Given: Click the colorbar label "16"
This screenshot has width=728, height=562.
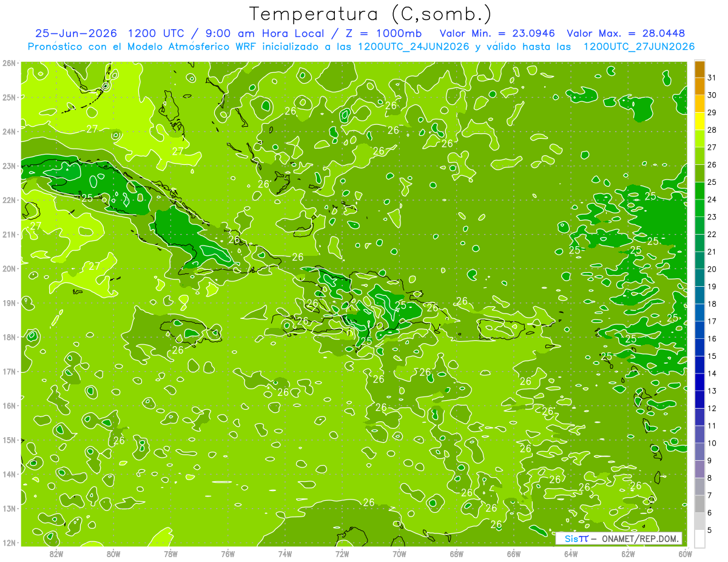Looking at the screenshot, I should (x=712, y=339).
